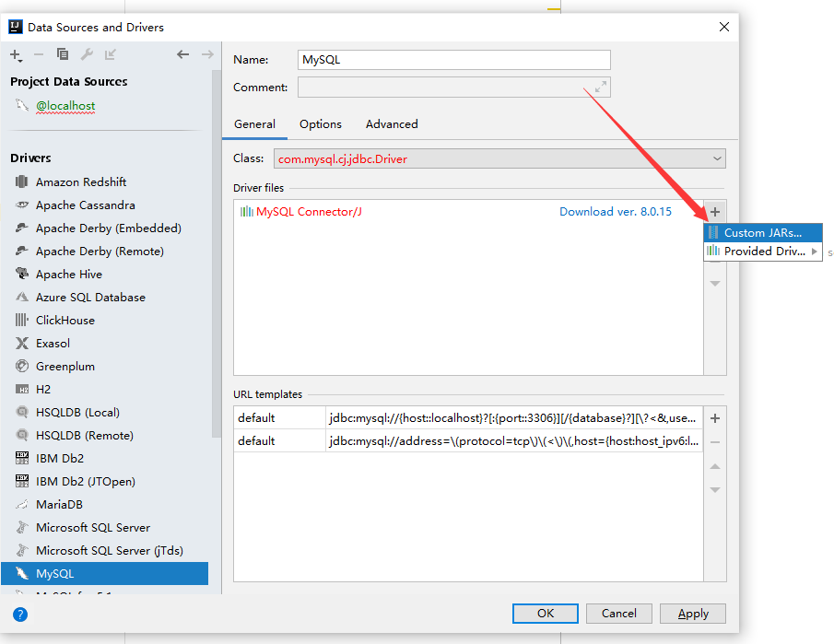Click the help question-mark icon
Image resolution: width=834 pixels, height=644 pixels.
[x=20, y=615]
